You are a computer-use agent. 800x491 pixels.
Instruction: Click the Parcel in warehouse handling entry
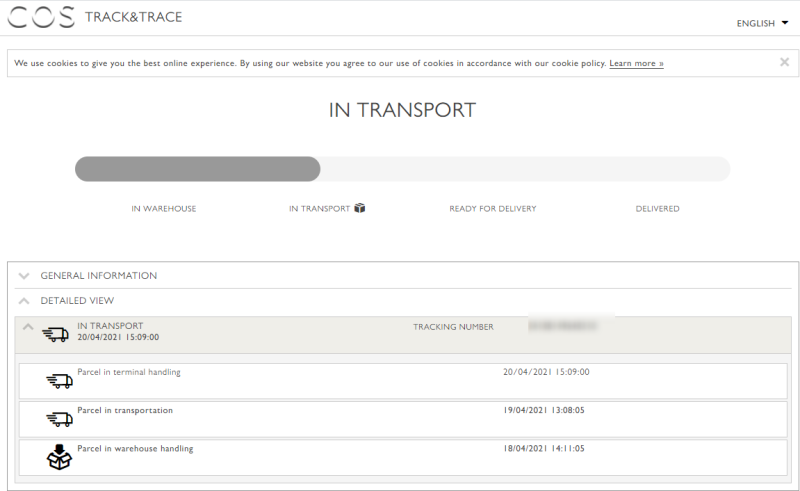tap(135, 448)
